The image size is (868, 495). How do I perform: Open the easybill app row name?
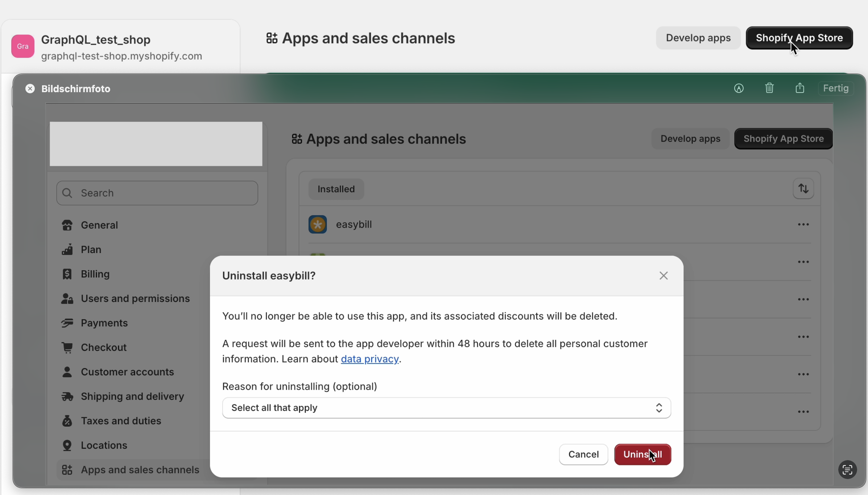(x=354, y=224)
